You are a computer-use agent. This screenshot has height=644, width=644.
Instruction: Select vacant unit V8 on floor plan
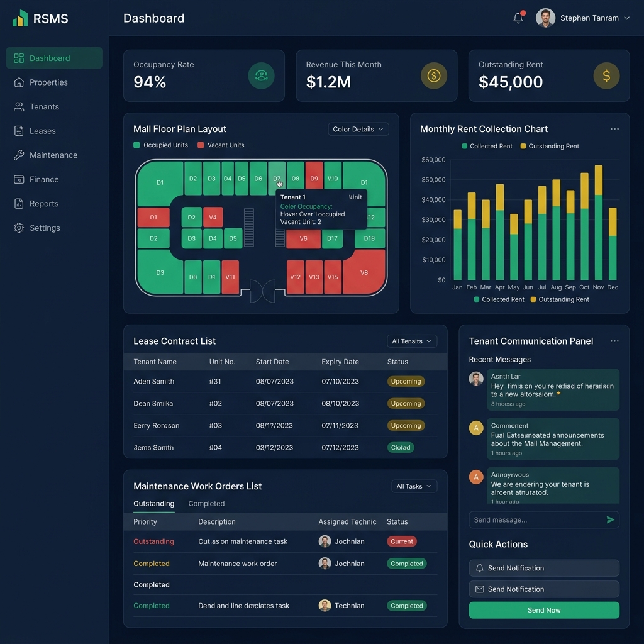364,272
